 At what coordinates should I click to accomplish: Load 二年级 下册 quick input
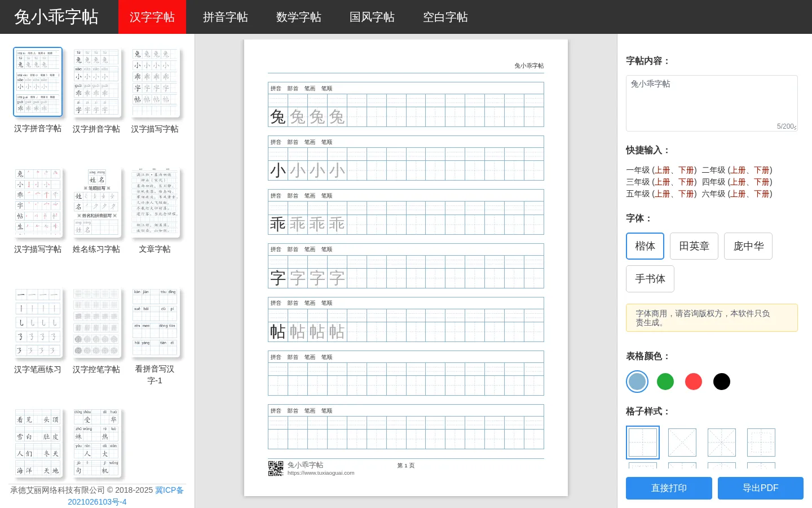point(762,170)
